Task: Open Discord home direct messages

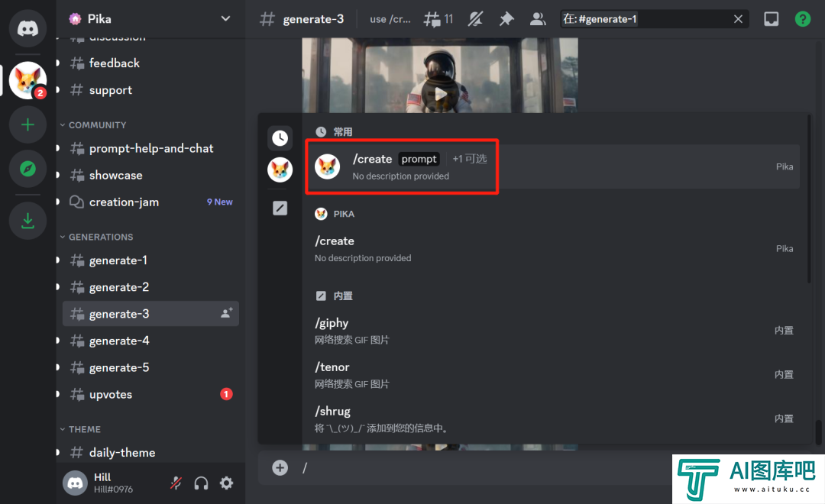Action: 28,28
